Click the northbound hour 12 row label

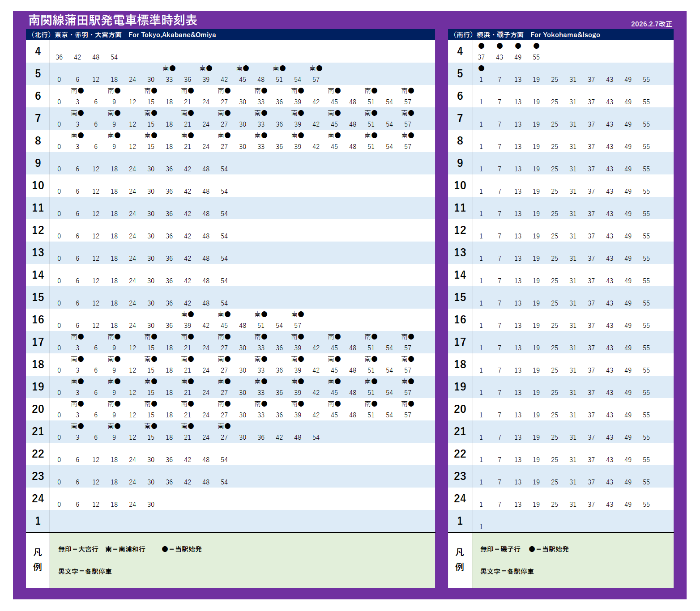click(38, 230)
